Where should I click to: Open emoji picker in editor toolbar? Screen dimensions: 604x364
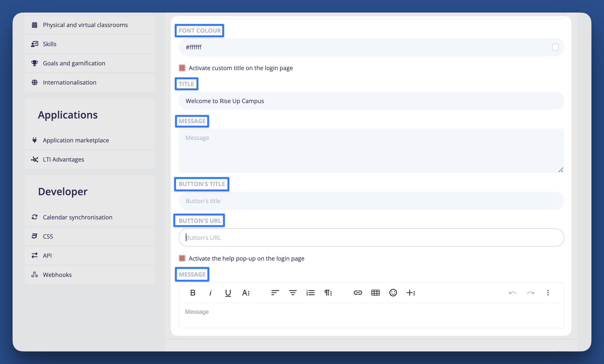[x=393, y=293]
